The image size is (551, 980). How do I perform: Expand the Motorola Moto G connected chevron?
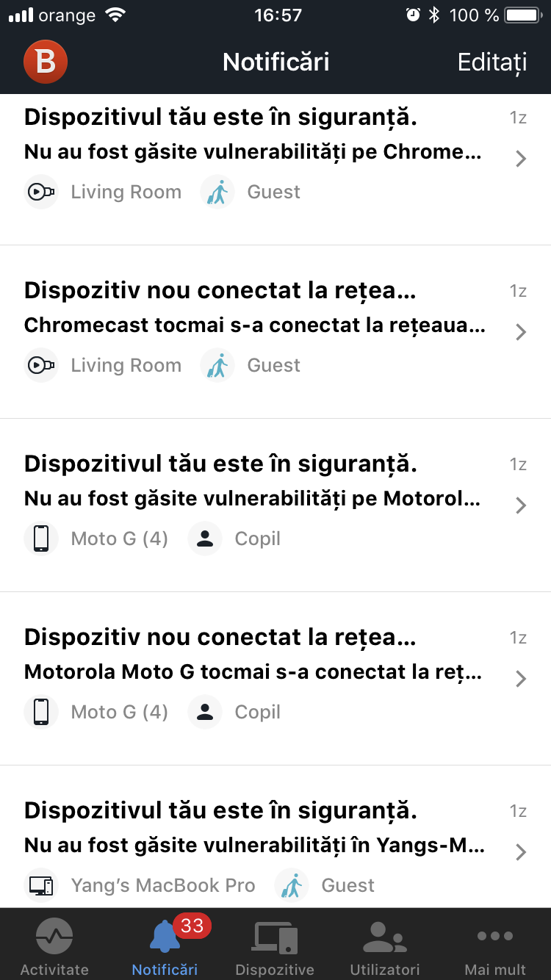[x=521, y=679]
